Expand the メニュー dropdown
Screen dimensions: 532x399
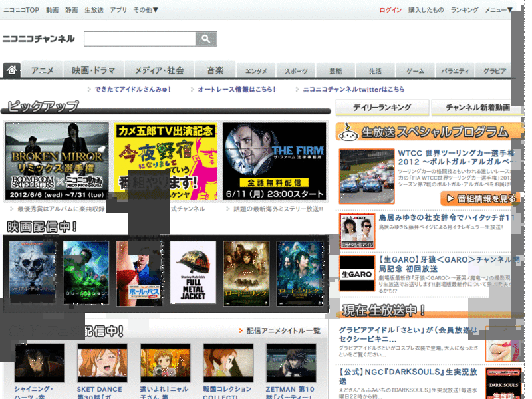499,10
